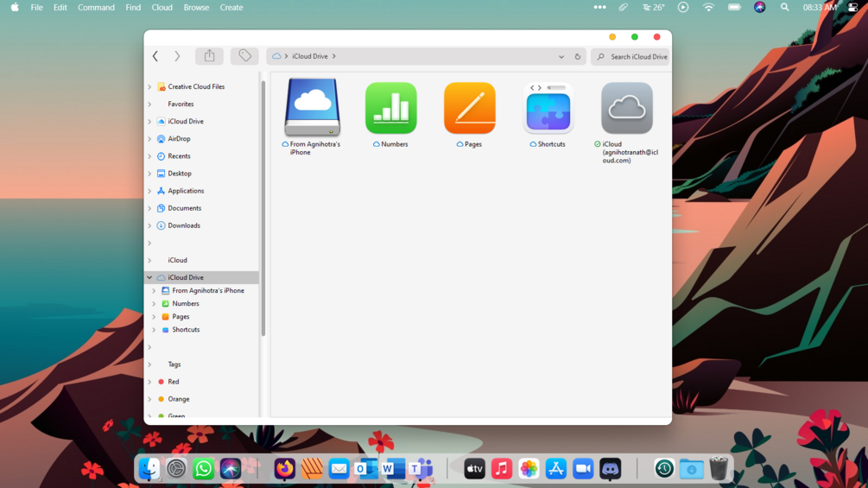Expand From Agnihotra's iPhone tree node

[x=154, y=290]
